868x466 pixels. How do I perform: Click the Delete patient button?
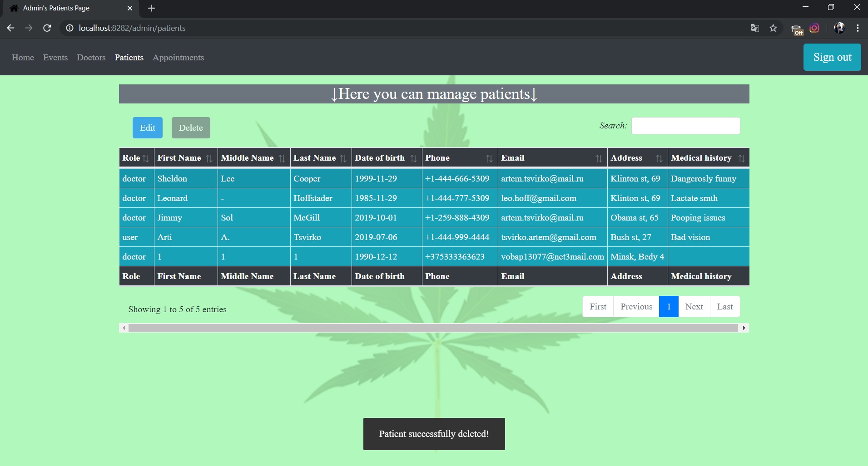point(191,128)
